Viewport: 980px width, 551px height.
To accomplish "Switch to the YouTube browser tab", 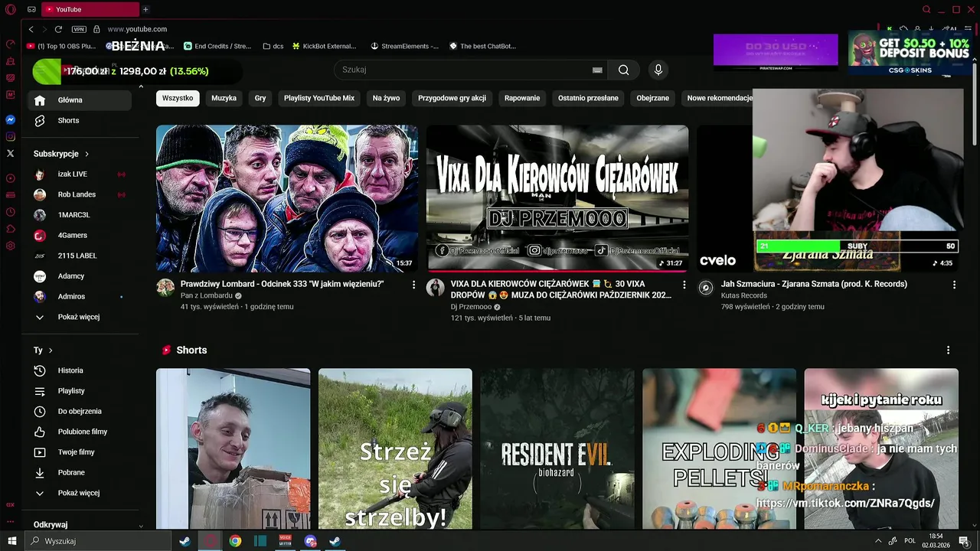I will tap(89, 9).
